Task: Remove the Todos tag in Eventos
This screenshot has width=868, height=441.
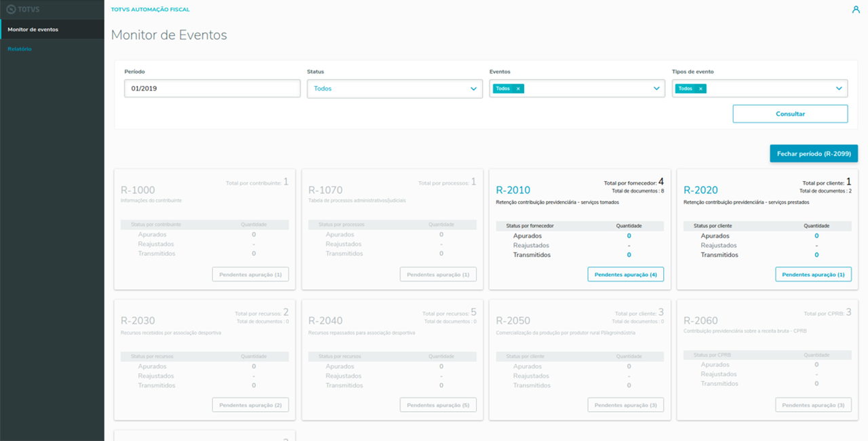Action: point(518,89)
